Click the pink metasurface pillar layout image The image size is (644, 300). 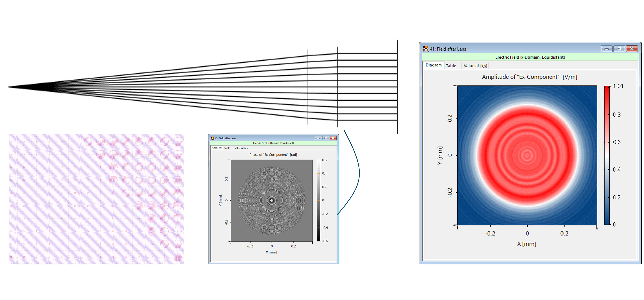tap(96, 199)
